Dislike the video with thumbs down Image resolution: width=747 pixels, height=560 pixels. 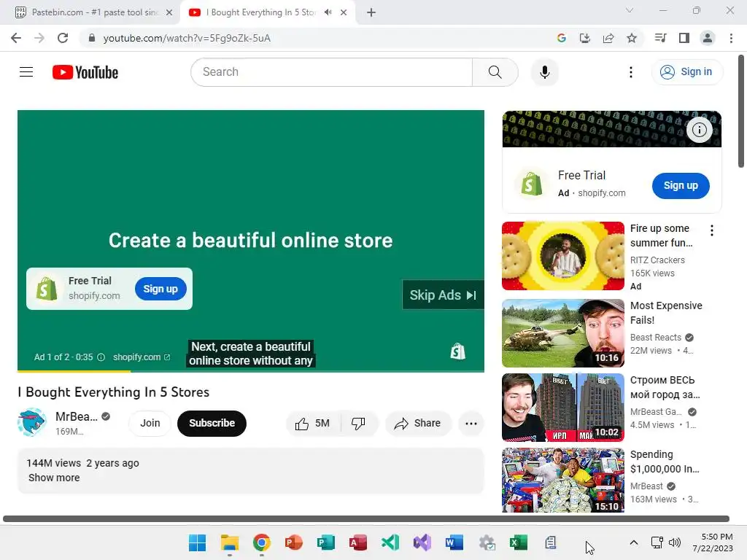358,424
